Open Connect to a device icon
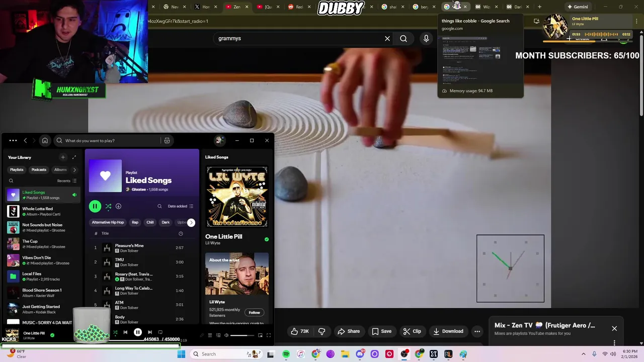644x362 pixels. 218,335
